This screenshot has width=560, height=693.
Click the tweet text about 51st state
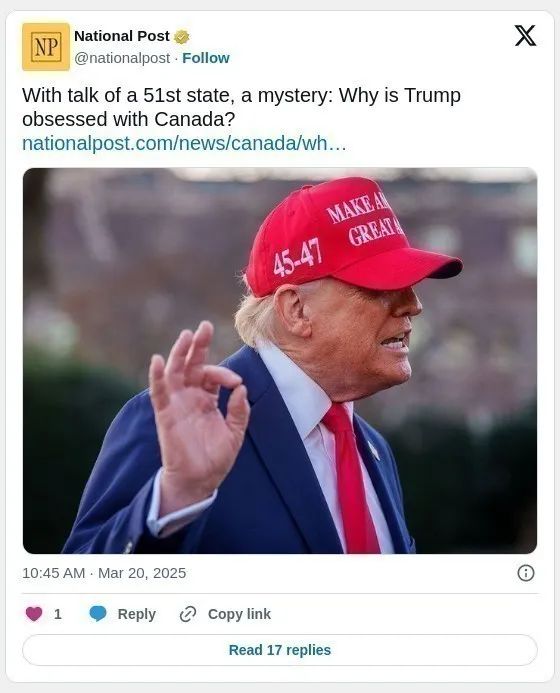pos(241,107)
